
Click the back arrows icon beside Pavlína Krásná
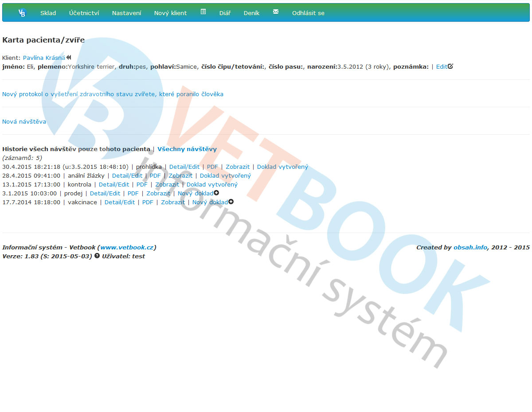[69, 58]
